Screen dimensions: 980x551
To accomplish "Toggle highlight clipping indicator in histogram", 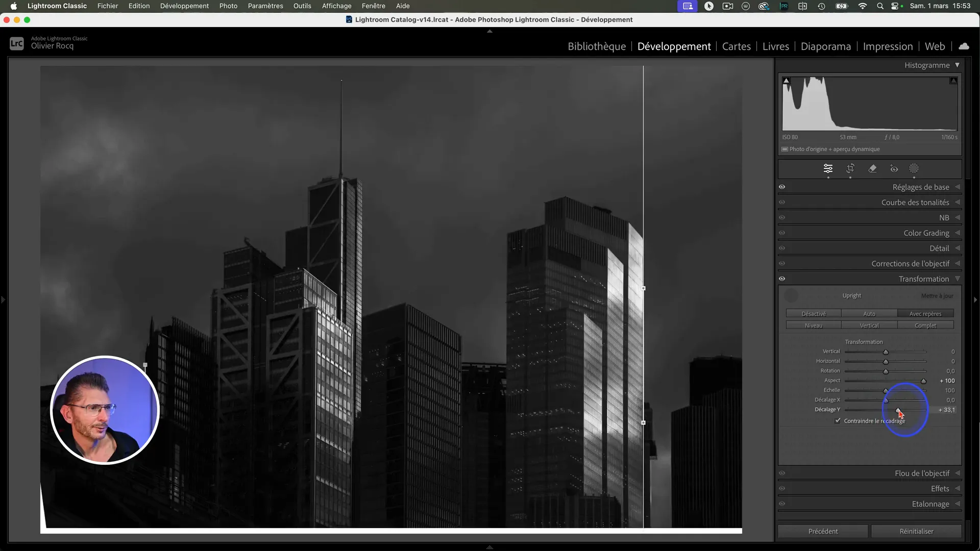I will tap(953, 81).
